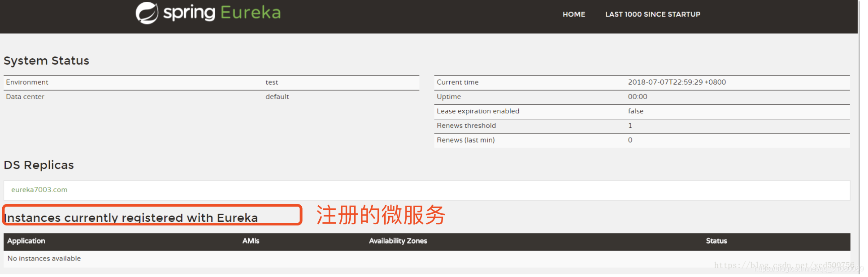Select Lease expiration enabled label

(x=478, y=111)
